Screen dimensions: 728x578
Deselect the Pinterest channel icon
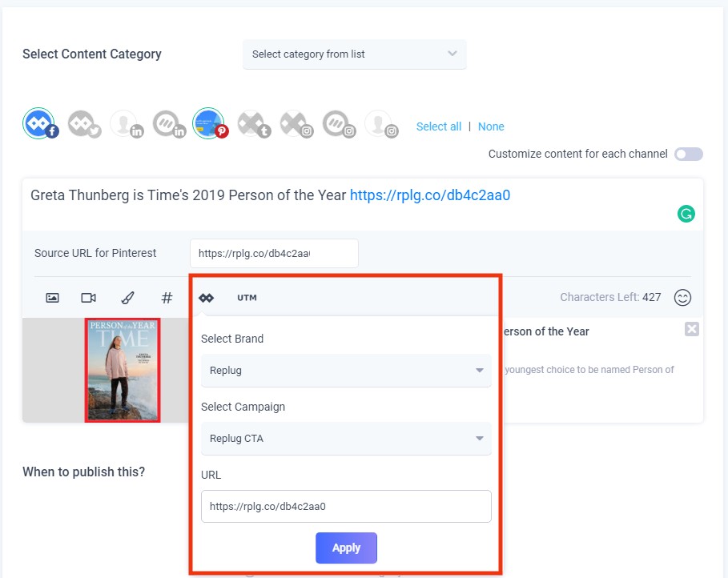pos(209,123)
